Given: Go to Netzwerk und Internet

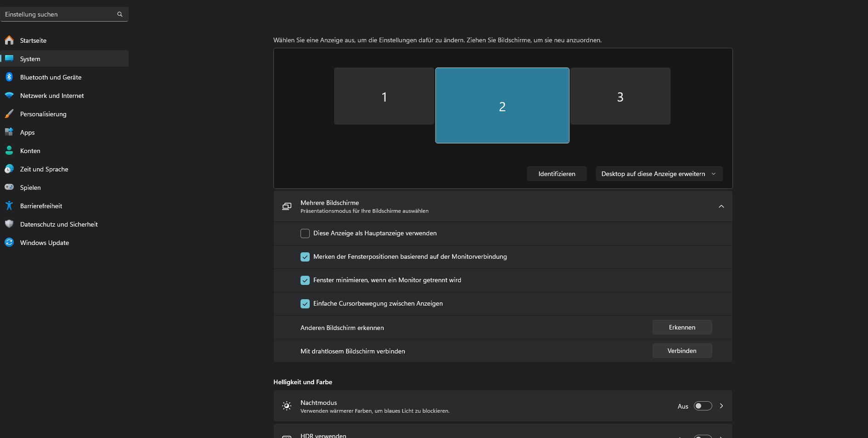Looking at the screenshot, I should click(x=64, y=95).
